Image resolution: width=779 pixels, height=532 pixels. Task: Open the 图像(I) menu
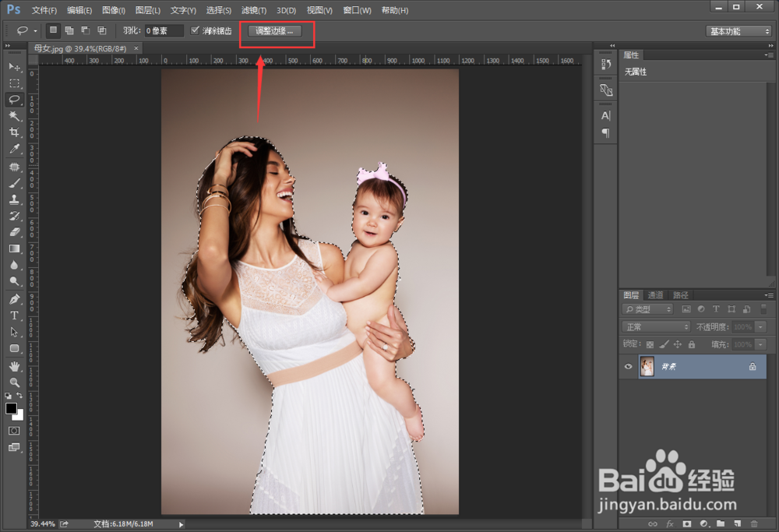point(113,10)
